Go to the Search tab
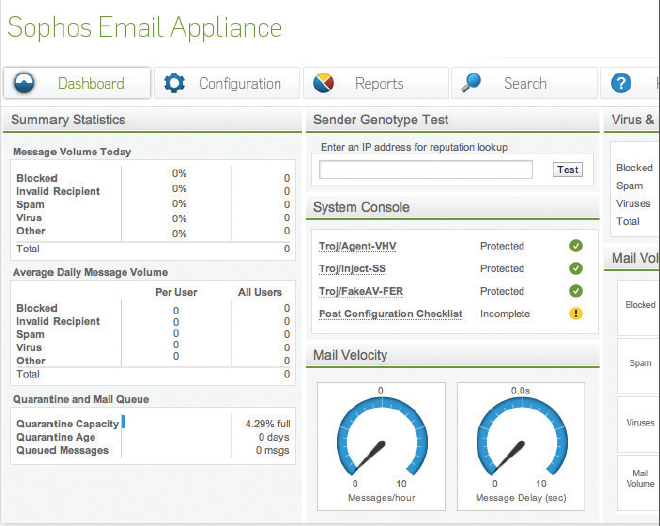This screenshot has height=526, width=660. (524, 83)
